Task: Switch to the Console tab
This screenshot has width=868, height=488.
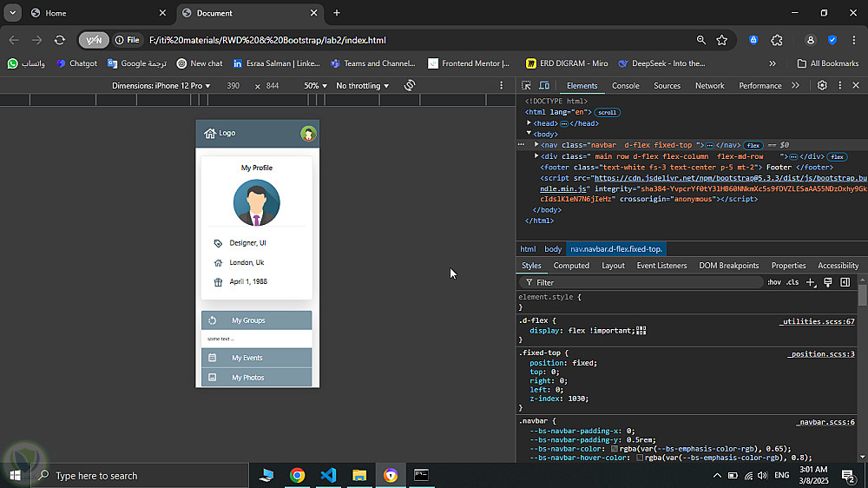Action: (x=625, y=85)
